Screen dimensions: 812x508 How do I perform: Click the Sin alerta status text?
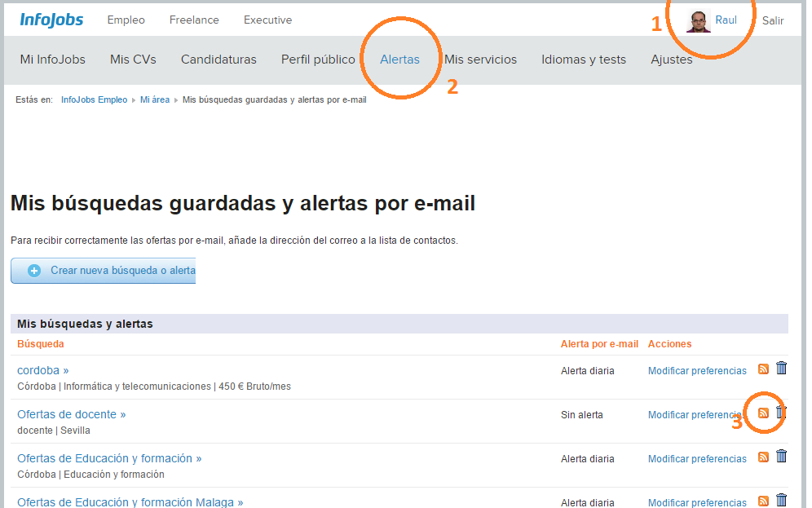[x=581, y=415]
